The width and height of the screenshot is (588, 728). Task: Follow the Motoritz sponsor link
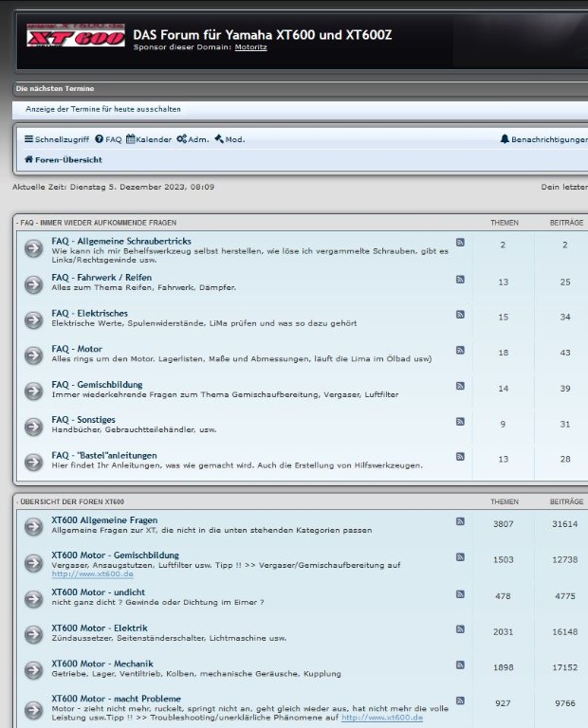pyautogui.click(x=251, y=46)
